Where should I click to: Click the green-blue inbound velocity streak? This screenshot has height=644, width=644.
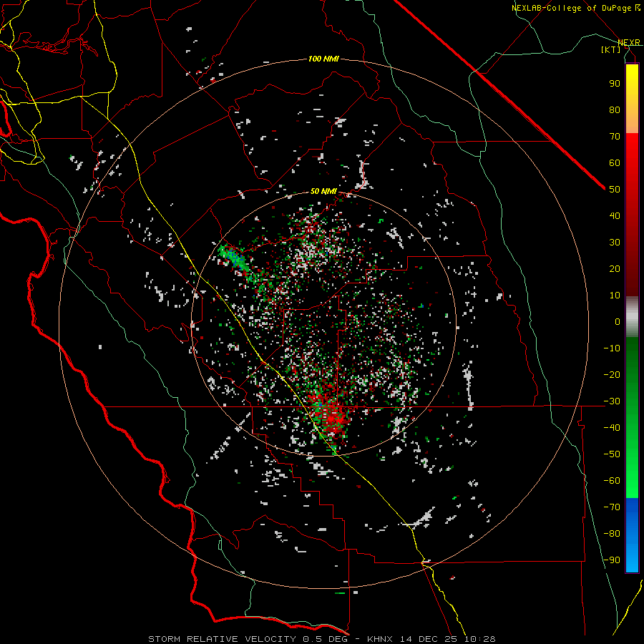[235, 260]
